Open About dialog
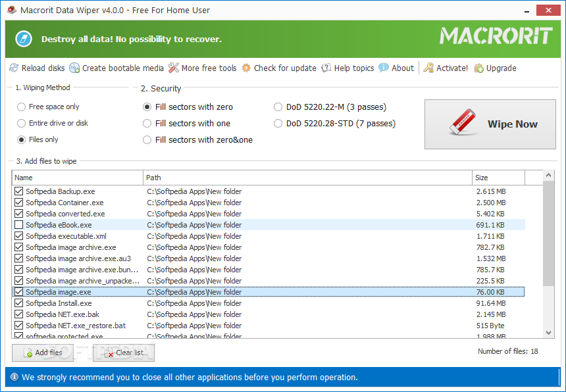The image size is (566, 392). click(x=403, y=68)
